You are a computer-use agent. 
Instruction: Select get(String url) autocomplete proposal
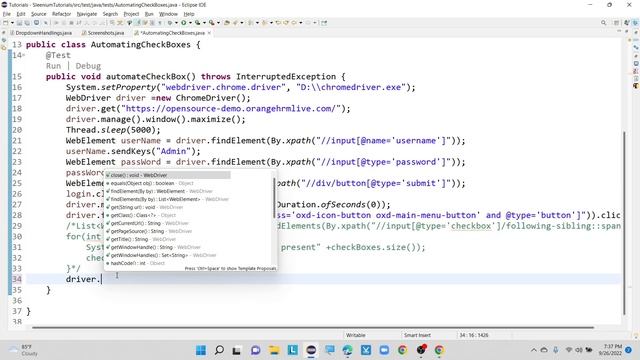click(x=168, y=207)
